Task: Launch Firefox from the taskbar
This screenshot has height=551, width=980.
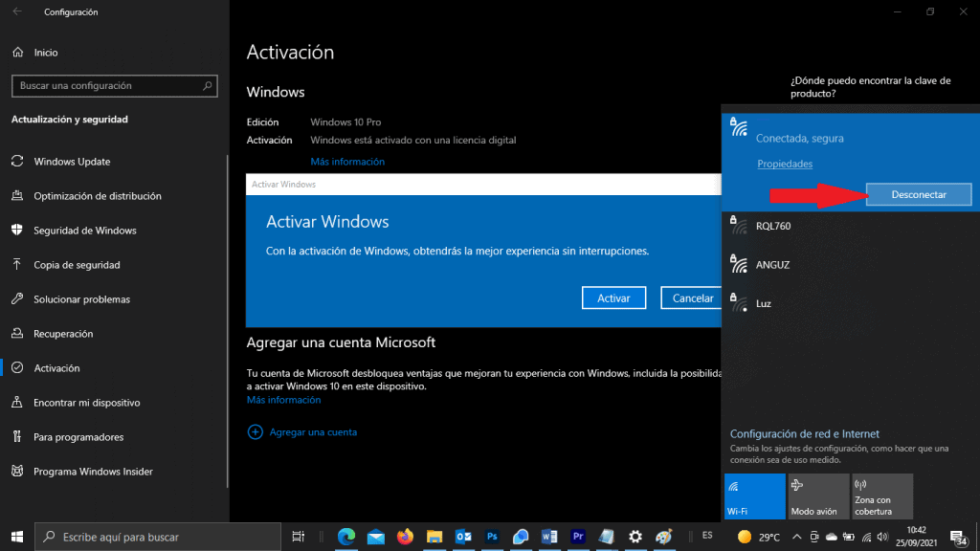Action: [405, 537]
